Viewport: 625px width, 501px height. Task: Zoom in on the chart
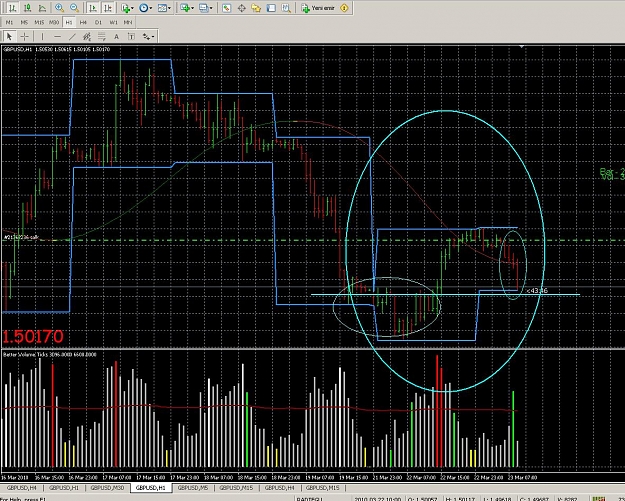pos(59,8)
